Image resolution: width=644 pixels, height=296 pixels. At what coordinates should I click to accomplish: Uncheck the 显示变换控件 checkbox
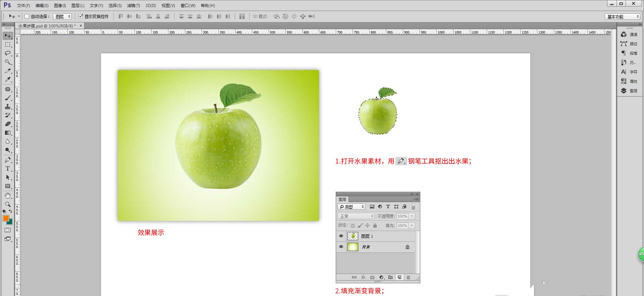coord(80,16)
